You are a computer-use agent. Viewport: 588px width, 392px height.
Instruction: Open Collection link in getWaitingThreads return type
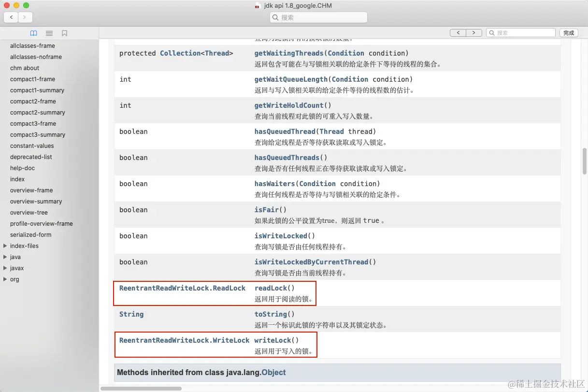pyautogui.click(x=180, y=53)
